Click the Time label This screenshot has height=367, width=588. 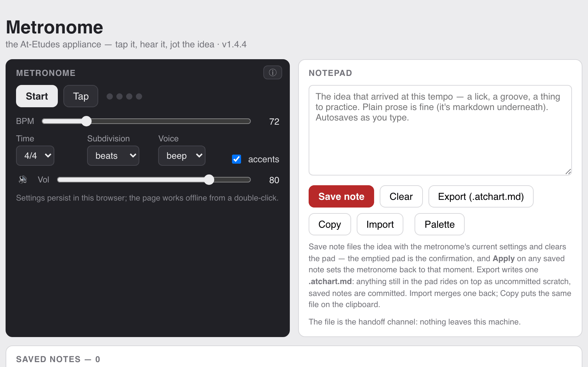point(25,139)
